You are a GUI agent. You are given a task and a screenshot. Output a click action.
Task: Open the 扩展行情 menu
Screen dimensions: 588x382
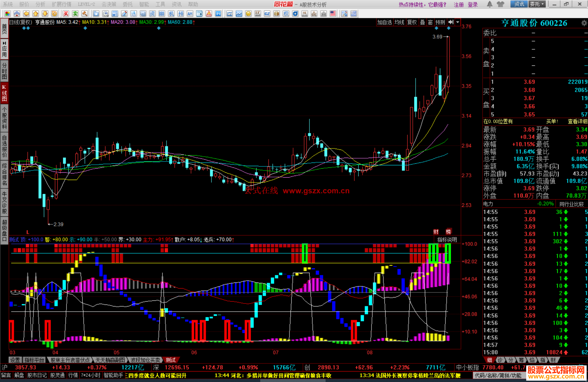click(61, 4)
